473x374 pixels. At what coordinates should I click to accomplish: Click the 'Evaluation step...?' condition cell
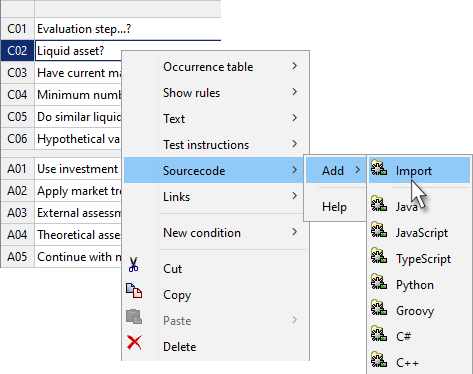pyautogui.click(x=128, y=29)
